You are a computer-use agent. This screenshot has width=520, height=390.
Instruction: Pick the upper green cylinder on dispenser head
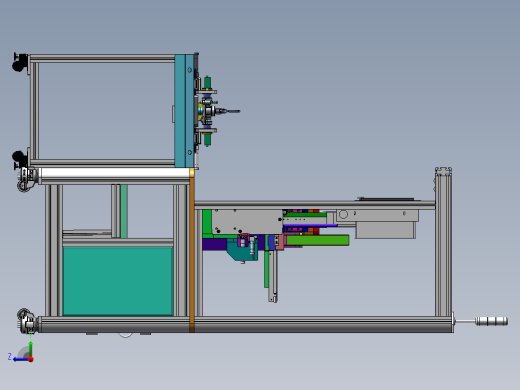tap(207, 82)
